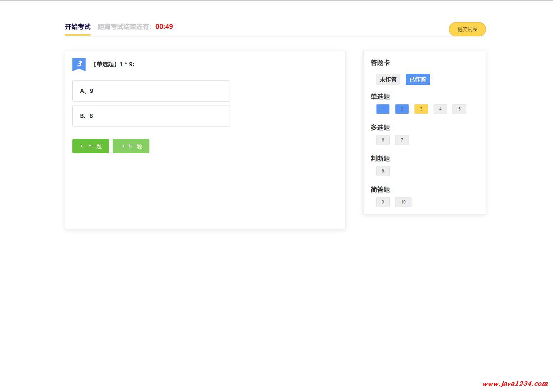
Task: Click the red countdown timer 00:49
Action: (x=164, y=27)
